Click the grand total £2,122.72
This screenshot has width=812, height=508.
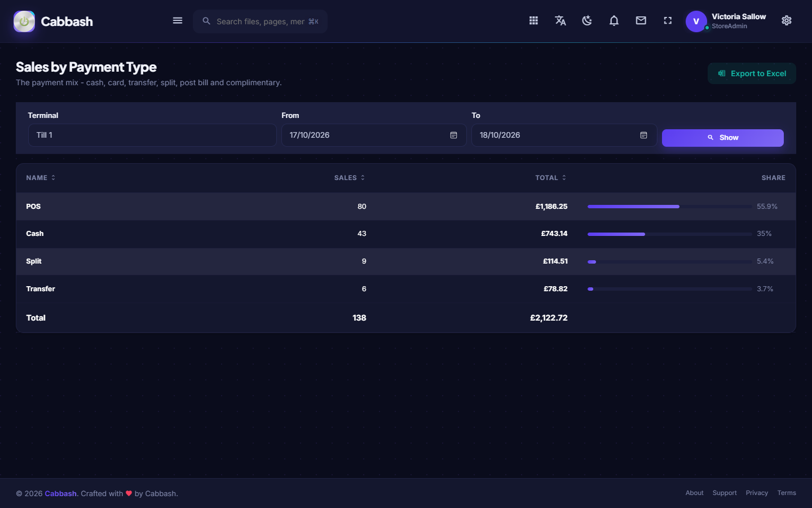coord(549,318)
